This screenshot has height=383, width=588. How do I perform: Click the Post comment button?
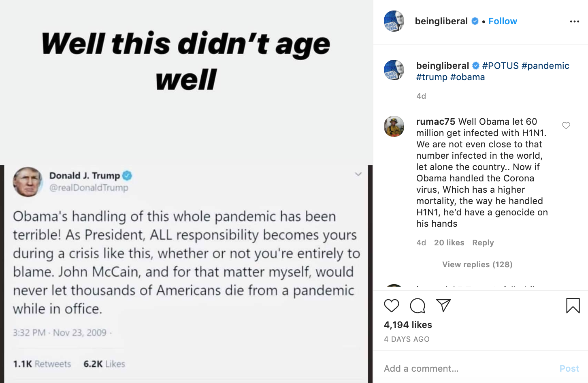coord(569,368)
